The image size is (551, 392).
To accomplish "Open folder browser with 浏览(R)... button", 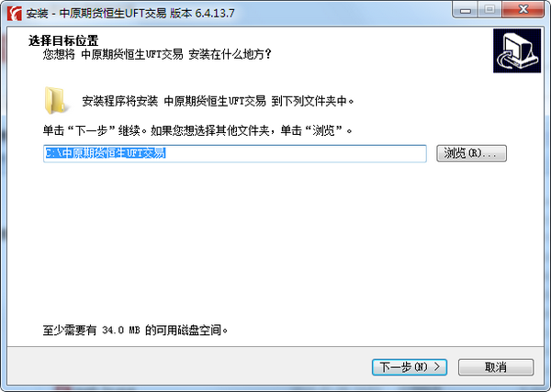I will click(x=471, y=153).
